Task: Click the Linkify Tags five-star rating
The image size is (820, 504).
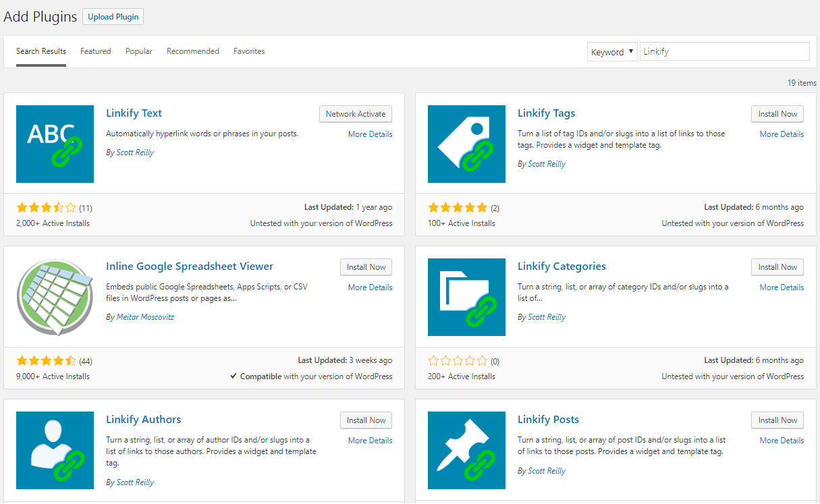Action: point(458,207)
